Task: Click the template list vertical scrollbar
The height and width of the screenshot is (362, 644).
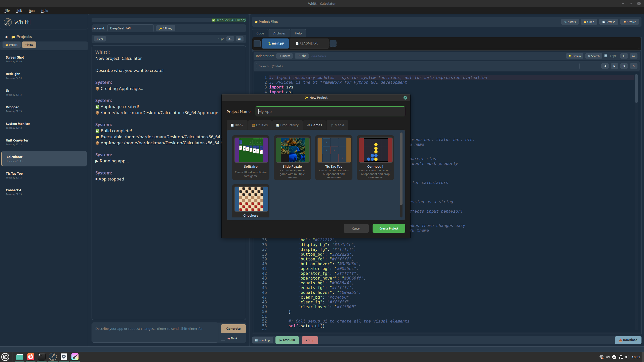Action: point(401,168)
